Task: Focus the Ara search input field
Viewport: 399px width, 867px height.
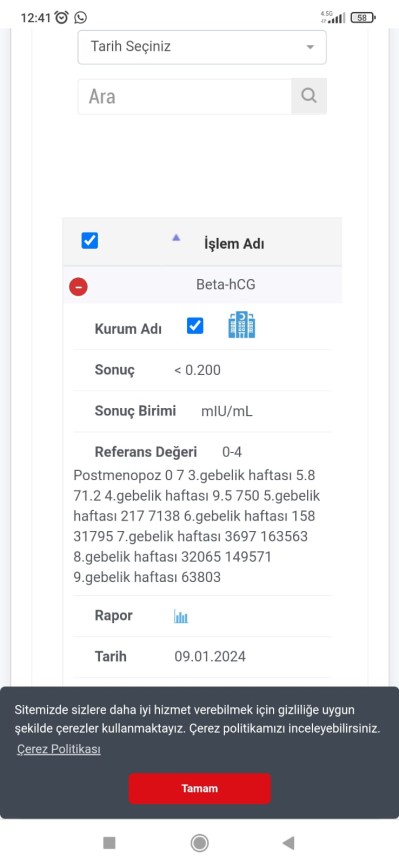Action: 185,97
